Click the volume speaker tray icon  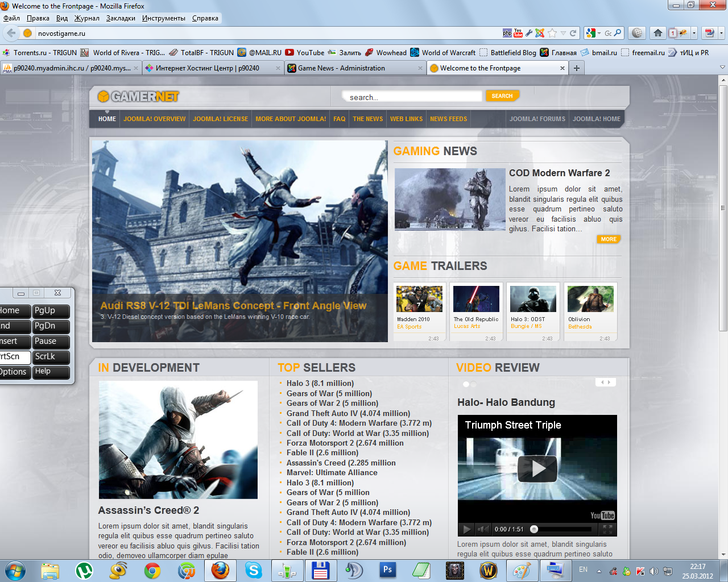[654, 571]
